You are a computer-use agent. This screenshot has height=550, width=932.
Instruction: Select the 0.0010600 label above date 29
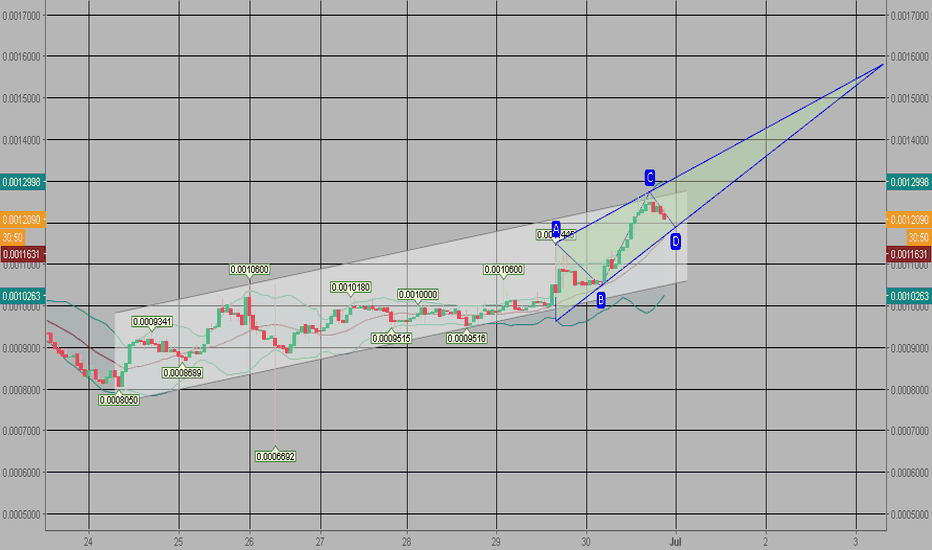pos(503,269)
